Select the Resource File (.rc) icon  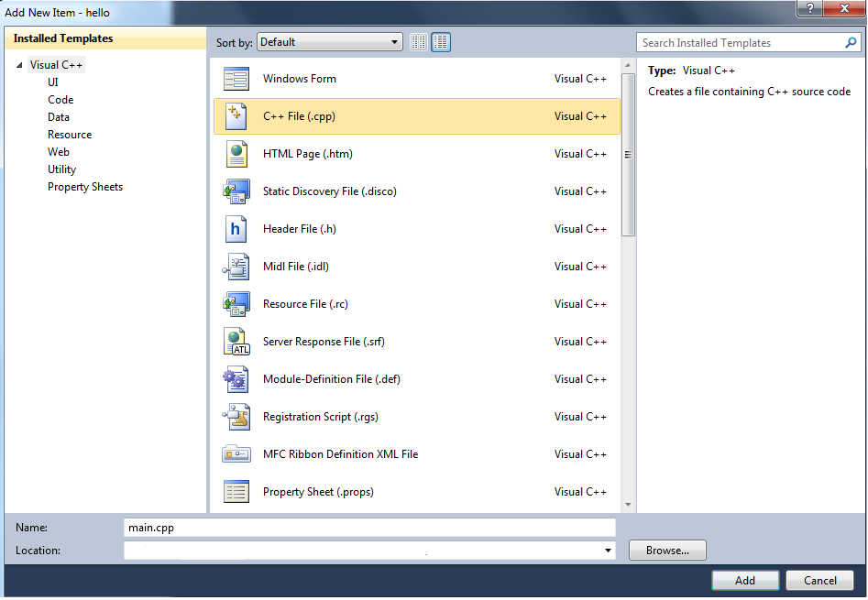(236, 304)
